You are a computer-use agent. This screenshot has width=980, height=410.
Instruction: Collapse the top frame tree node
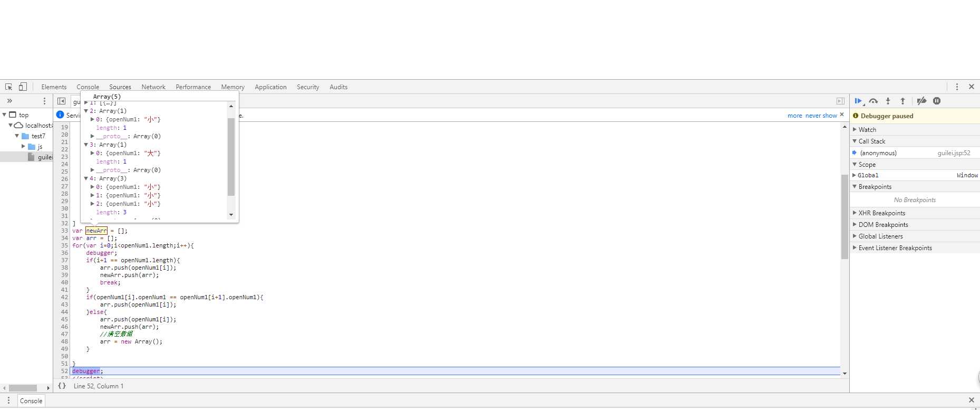point(5,115)
